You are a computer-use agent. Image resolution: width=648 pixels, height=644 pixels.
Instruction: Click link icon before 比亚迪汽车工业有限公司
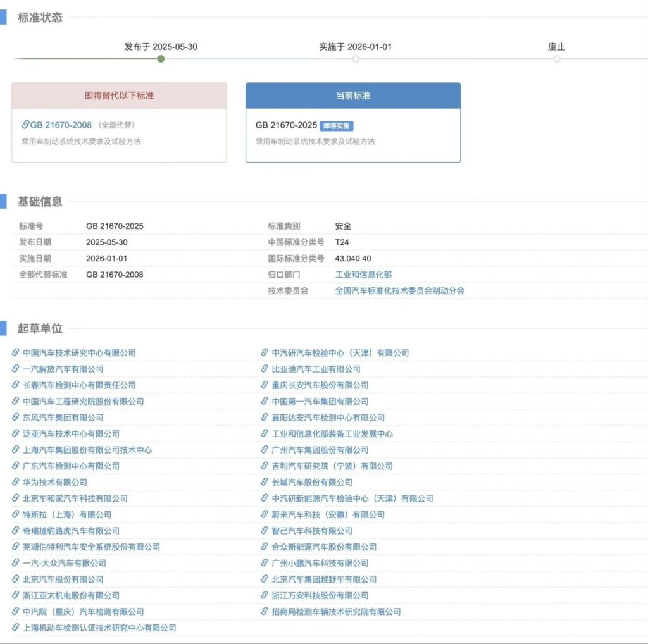pyautogui.click(x=265, y=369)
